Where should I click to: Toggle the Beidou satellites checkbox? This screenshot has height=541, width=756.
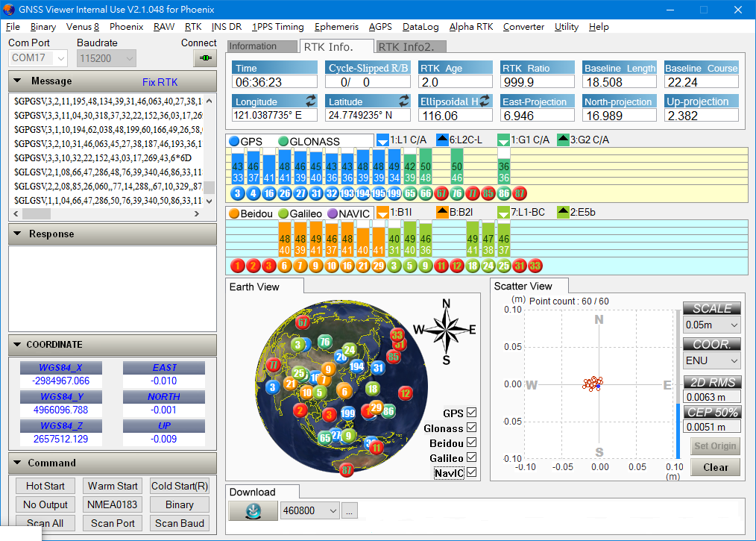tap(471, 443)
